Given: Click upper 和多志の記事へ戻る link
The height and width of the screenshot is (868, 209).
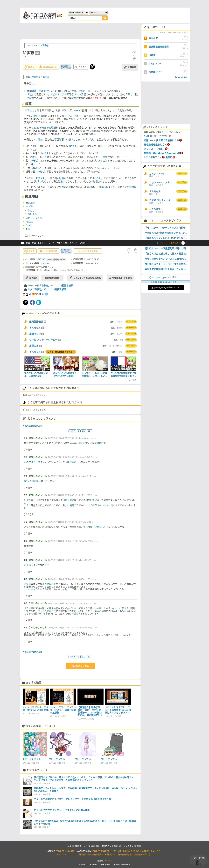Looking at the screenshot, I should point(33,426).
